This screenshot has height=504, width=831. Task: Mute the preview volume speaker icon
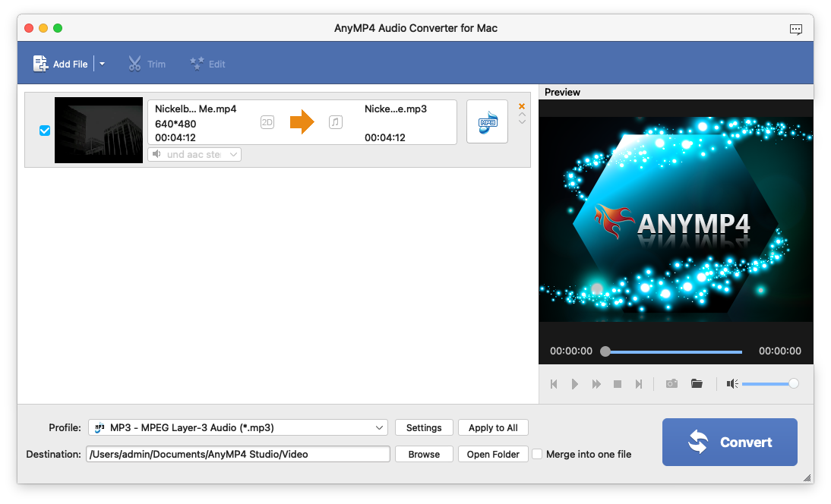(x=732, y=384)
